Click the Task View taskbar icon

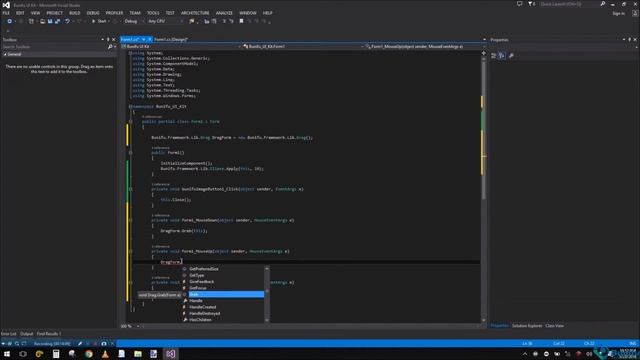23,354
